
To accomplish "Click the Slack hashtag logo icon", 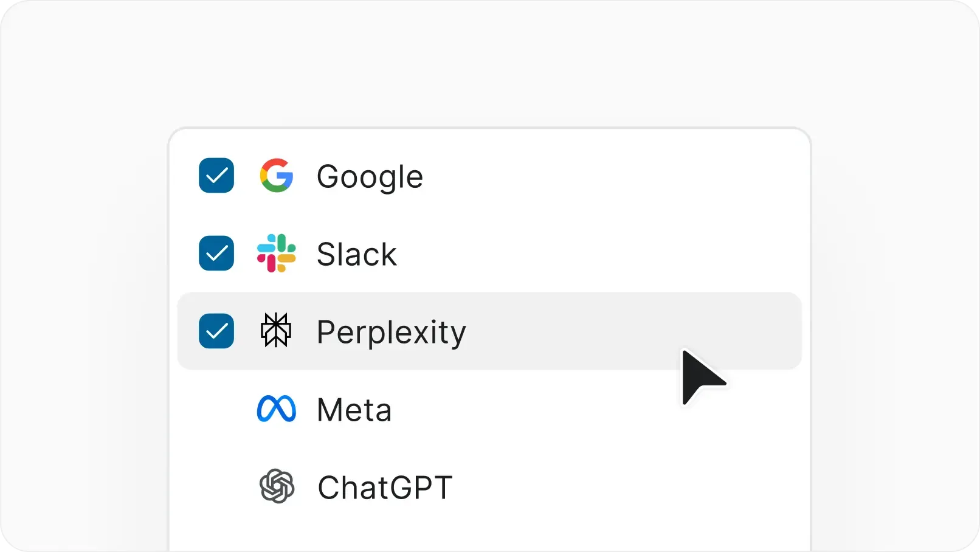I will (277, 254).
